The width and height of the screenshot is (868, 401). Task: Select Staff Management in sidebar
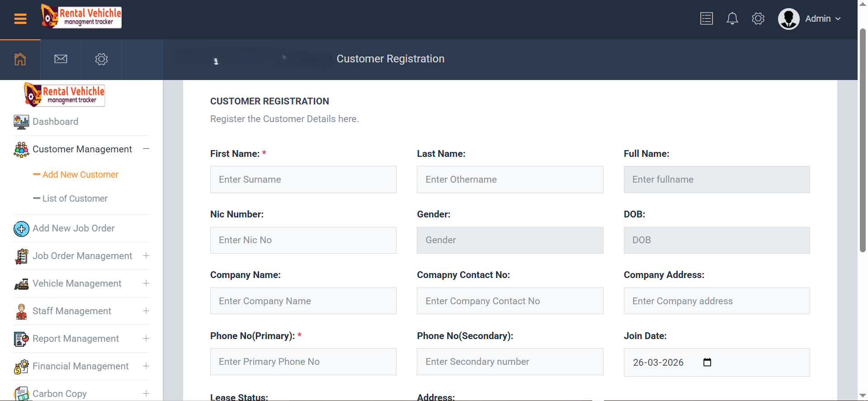(71, 311)
